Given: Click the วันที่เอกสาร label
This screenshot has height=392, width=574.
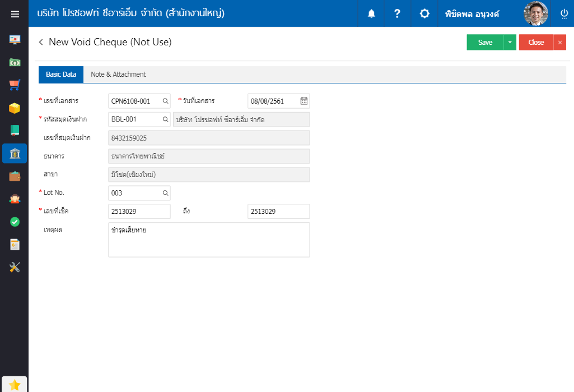Looking at the screenshot, I should pyautogui.click(x=199, y=101).
